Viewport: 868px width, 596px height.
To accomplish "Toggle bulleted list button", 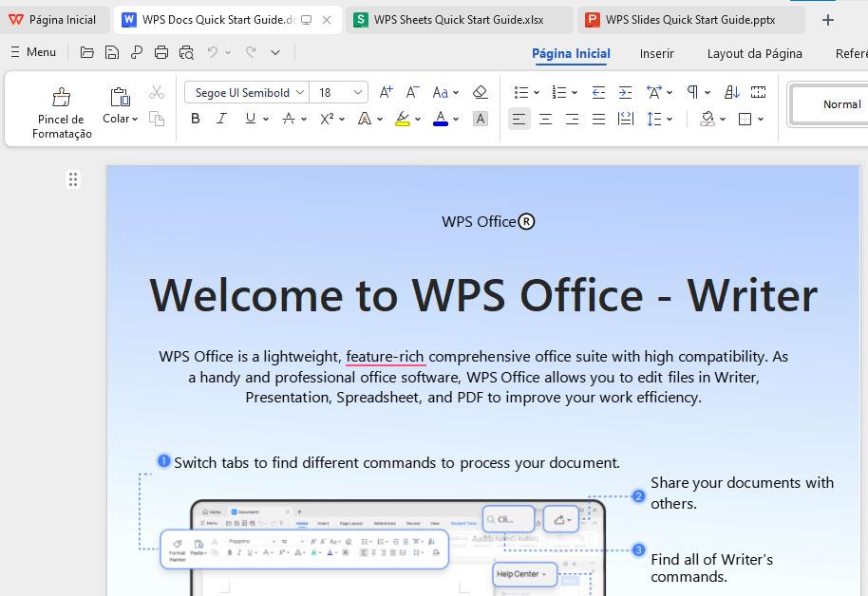I will point(521,92).
